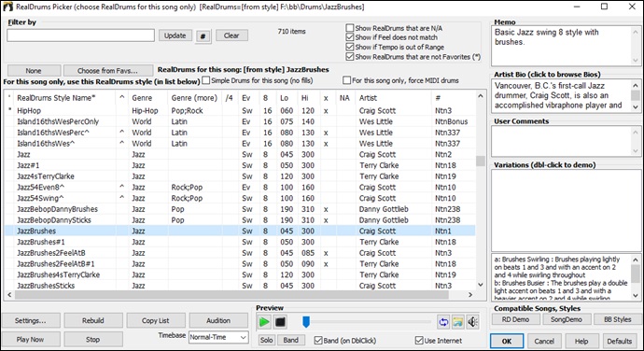The image size is (644, 351).
Task: Enable Simple Drums for this song
Action: coord(206,80)
